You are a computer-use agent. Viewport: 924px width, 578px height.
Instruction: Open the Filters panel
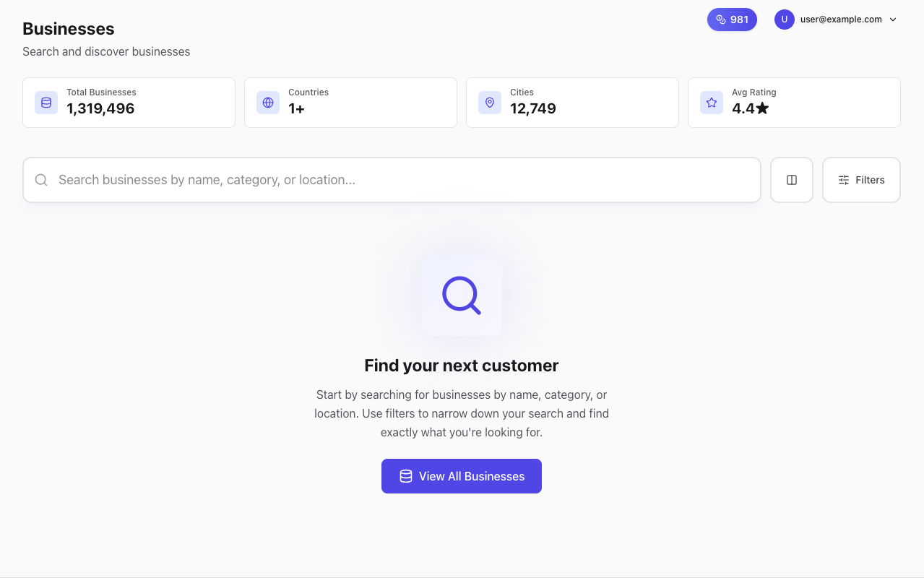point(861,179)
